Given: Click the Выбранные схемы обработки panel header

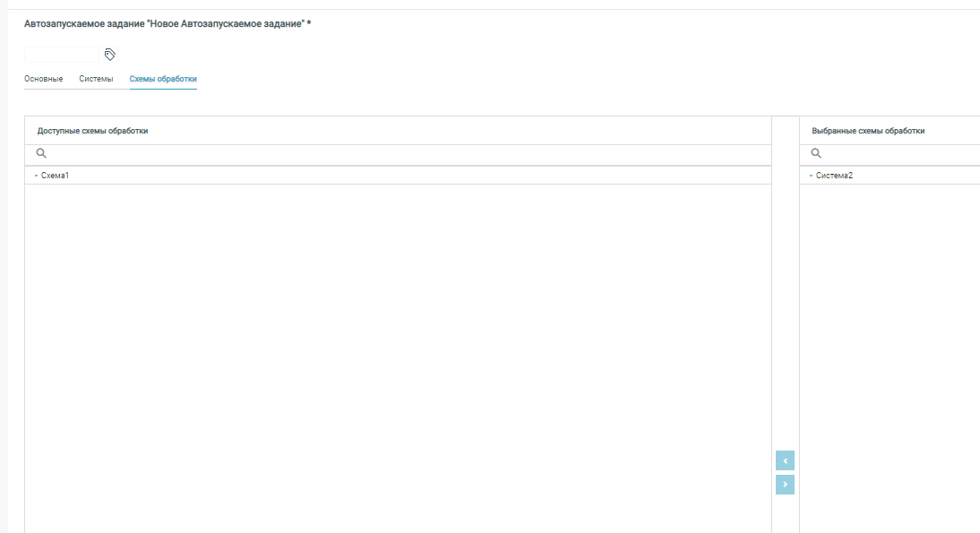Looking at the screenshot, I should tap(868, 131).
